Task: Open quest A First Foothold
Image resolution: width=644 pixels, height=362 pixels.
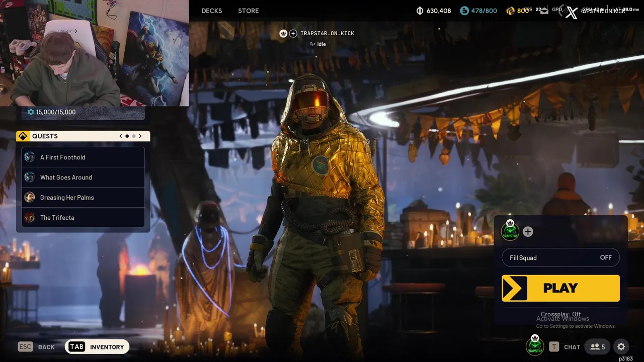Action: pyautogui.click(x=83, y=157)
